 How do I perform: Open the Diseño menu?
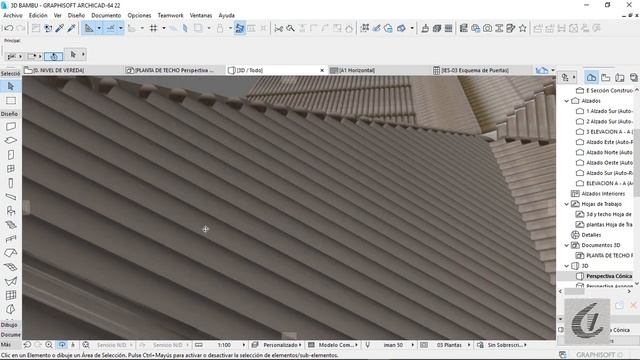pyautogui.click(x=76, y=15)
